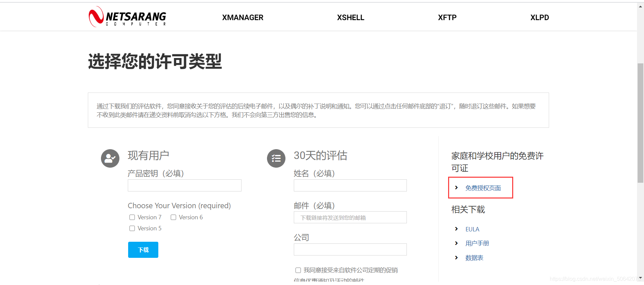Click the 公司 company input field
This screenshot has height=285, width=644.
[x=350, y=249]
